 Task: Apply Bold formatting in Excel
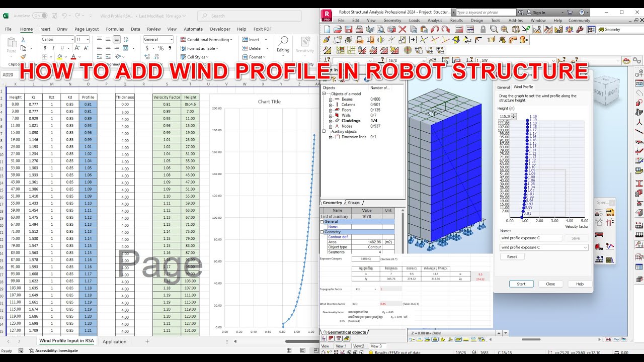coord(45,48)
